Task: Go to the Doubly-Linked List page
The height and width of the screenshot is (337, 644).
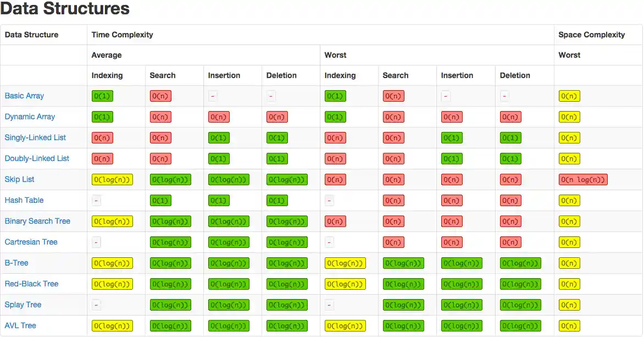Action: pyautogui.click(x=37, y=158)
